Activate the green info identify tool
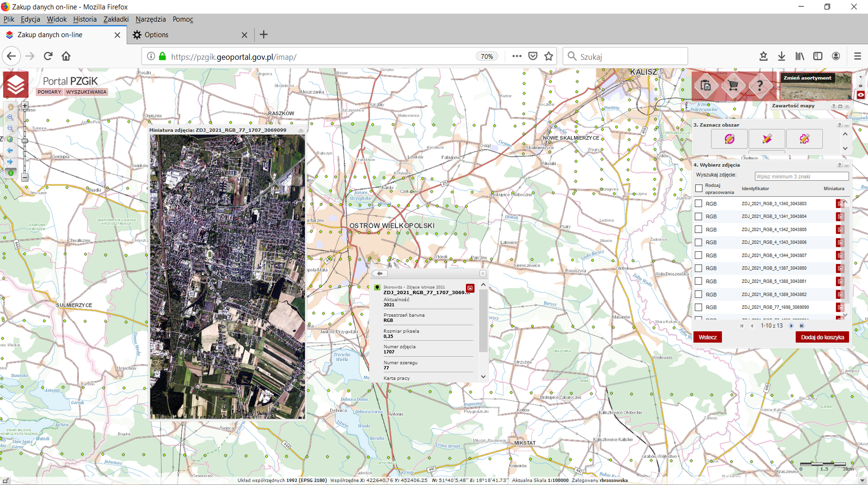The width and height of the screenshot is (868, 485). pos(10,173)
